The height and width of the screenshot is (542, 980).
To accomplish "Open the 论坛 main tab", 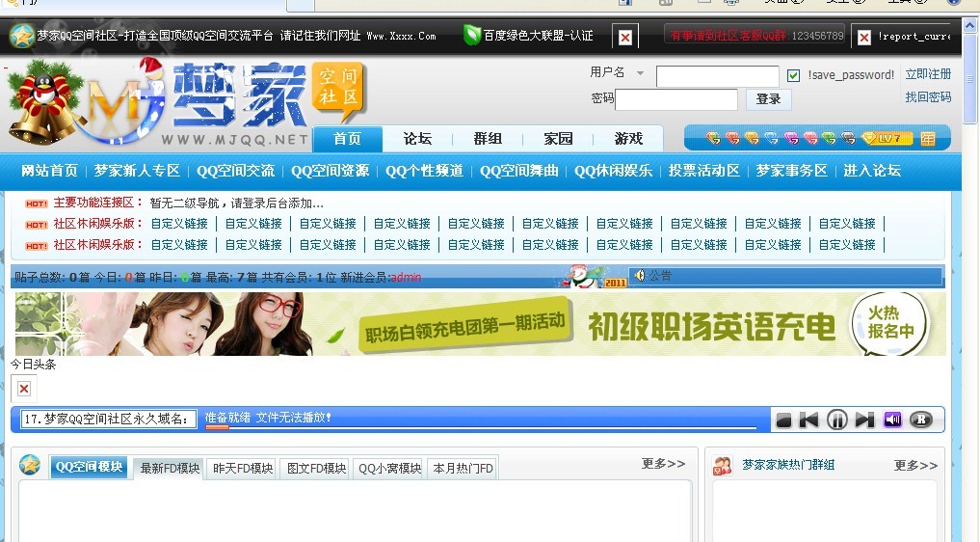I will 417,138.
